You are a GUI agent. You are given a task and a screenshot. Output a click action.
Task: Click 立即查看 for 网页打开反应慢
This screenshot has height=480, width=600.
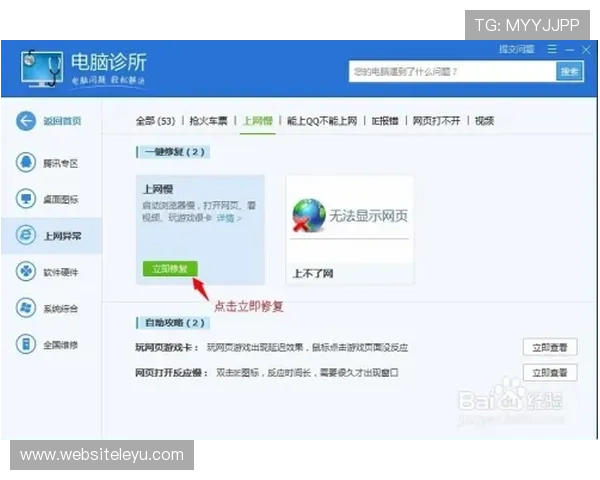point(550,372)
